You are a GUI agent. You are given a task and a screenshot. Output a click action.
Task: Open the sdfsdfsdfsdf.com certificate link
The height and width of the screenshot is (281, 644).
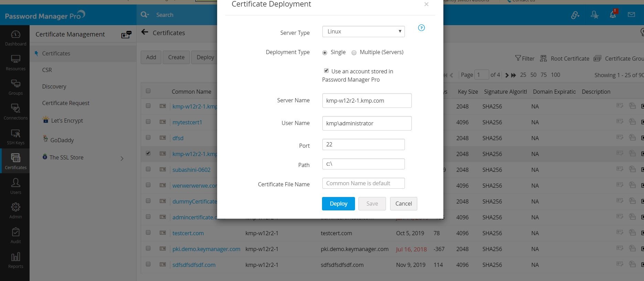(194, 265)
